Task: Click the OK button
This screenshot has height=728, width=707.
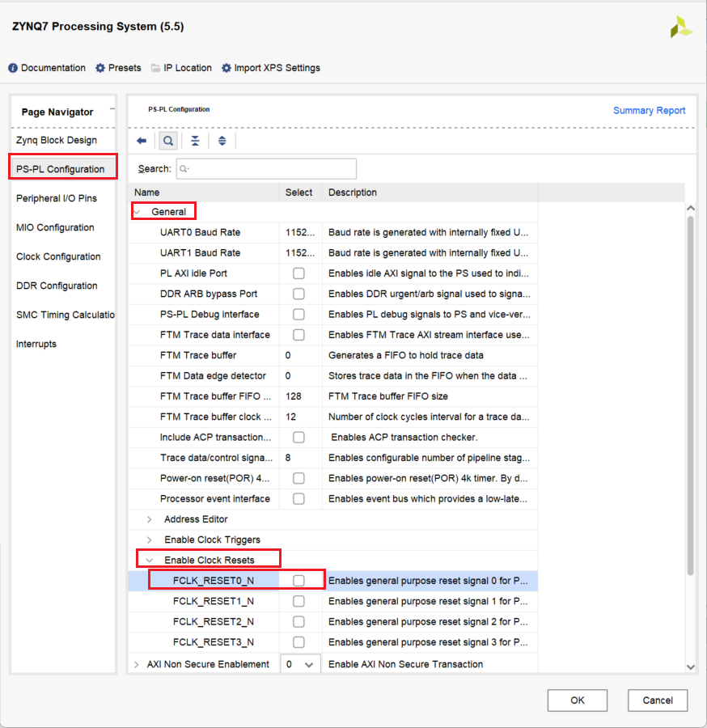Action: tap(577, 700)
